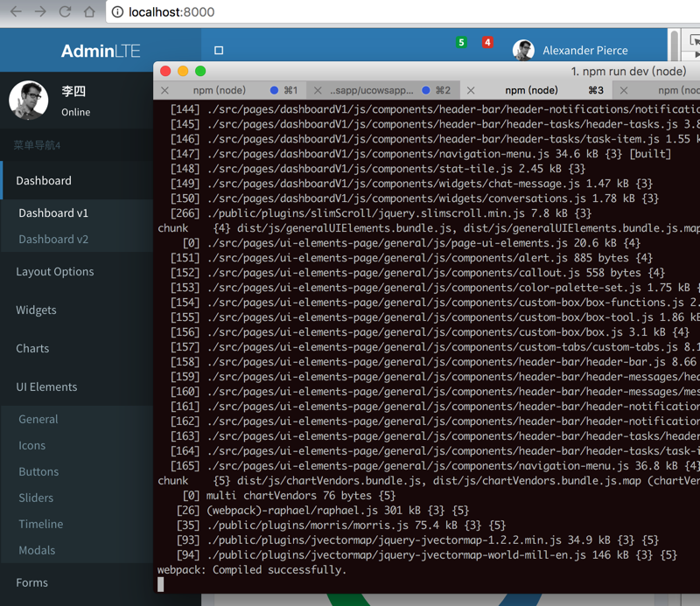
Task: Click the 'multi chartVendors 76 bytes' line
Action: tap(290, 495)
